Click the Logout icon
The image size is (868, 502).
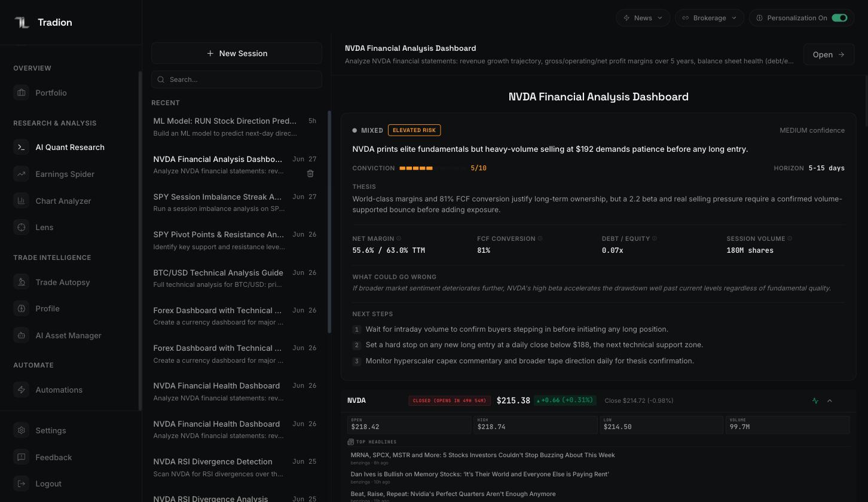coord(22,483)
